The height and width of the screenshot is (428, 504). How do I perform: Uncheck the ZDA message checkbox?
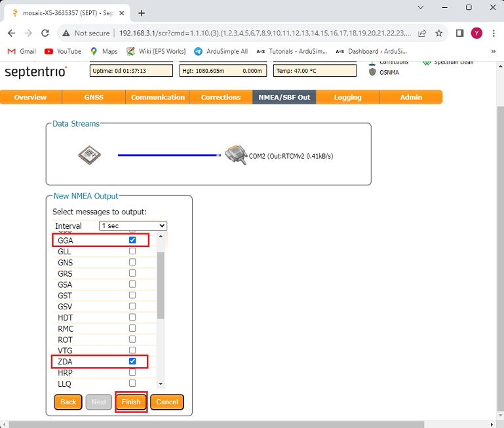click(132, 361)
